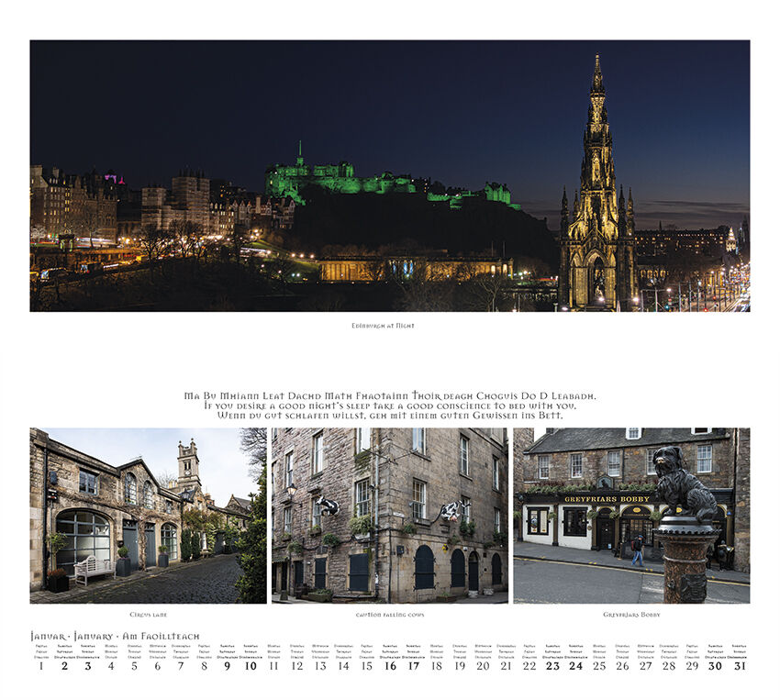Select day 19 in the calendar strip

point(460,666)
